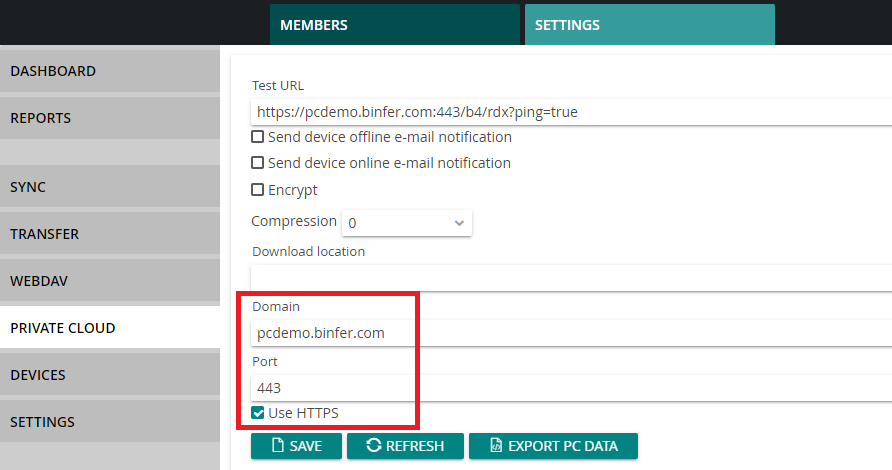Switch to the Settings top tab
The width and height of the screenshot is (892, 470).
pos(650,24)
